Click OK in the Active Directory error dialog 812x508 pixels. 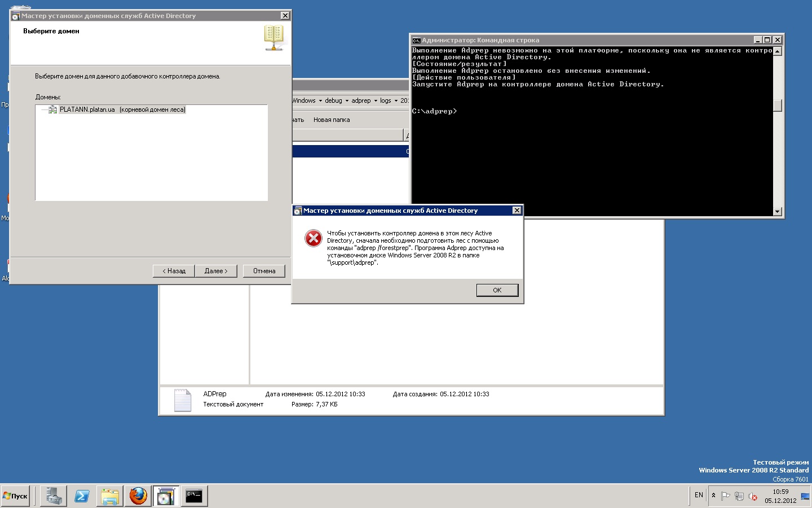click(497, 290)
